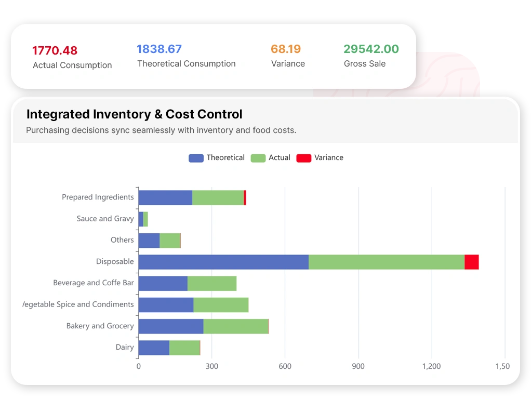Click the 900 x-axis tick label
This screenshot has width=532, height=399.
pyautogui.click(x=358, y=366)
